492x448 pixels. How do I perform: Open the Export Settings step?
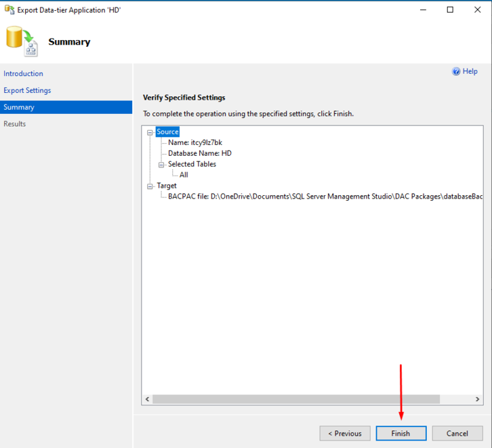pyautogui.click(x=27, y=90)
